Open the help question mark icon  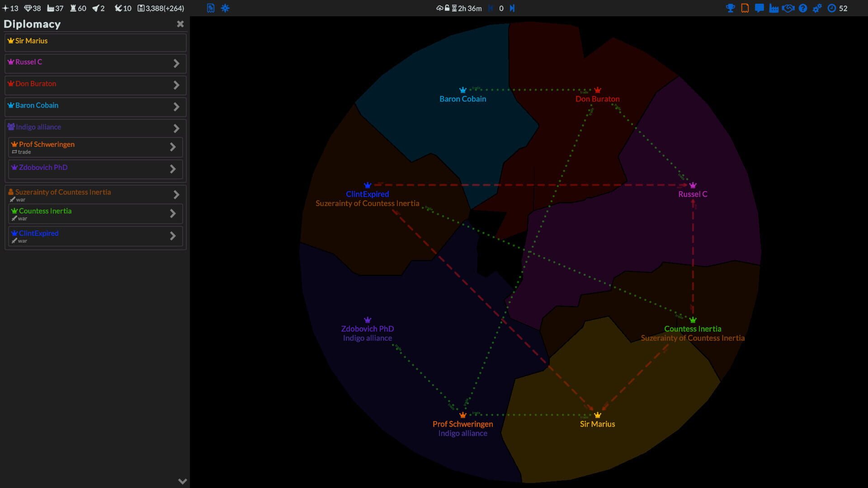coord(803,8)
